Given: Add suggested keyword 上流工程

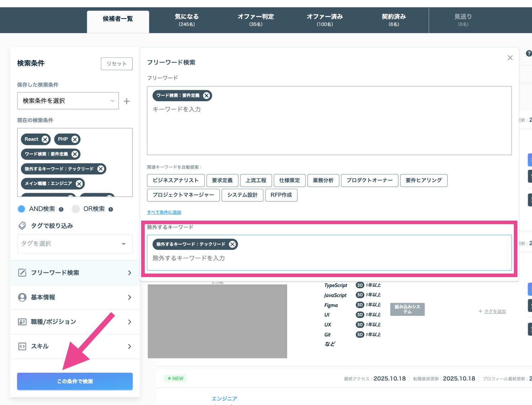Looking at the screenshot, I should pos(256,180).
